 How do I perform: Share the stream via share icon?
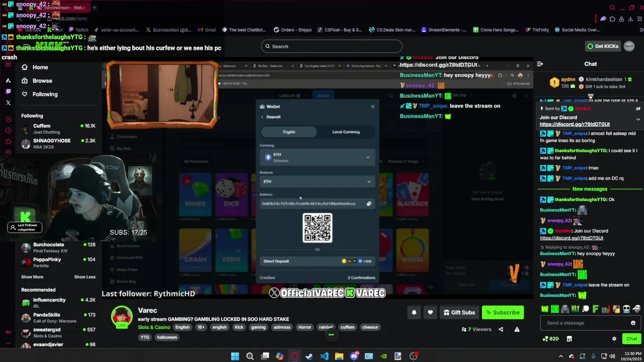(x=501, y=329)
